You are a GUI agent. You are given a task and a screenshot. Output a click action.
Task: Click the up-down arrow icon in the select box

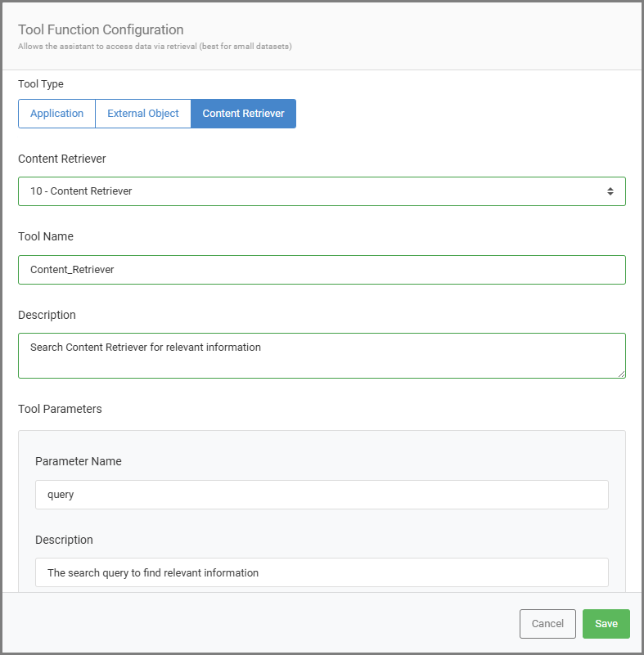pos(610,191)
